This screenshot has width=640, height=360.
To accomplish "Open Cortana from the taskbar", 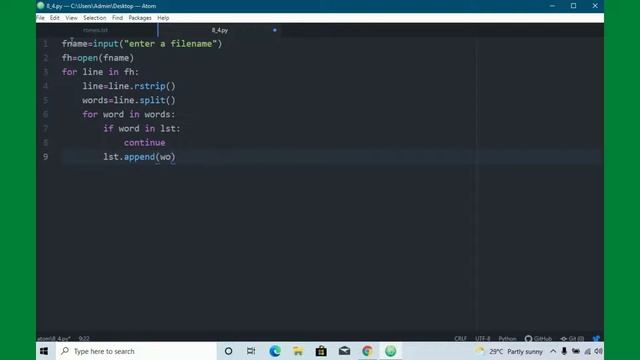I will point(228,351).
